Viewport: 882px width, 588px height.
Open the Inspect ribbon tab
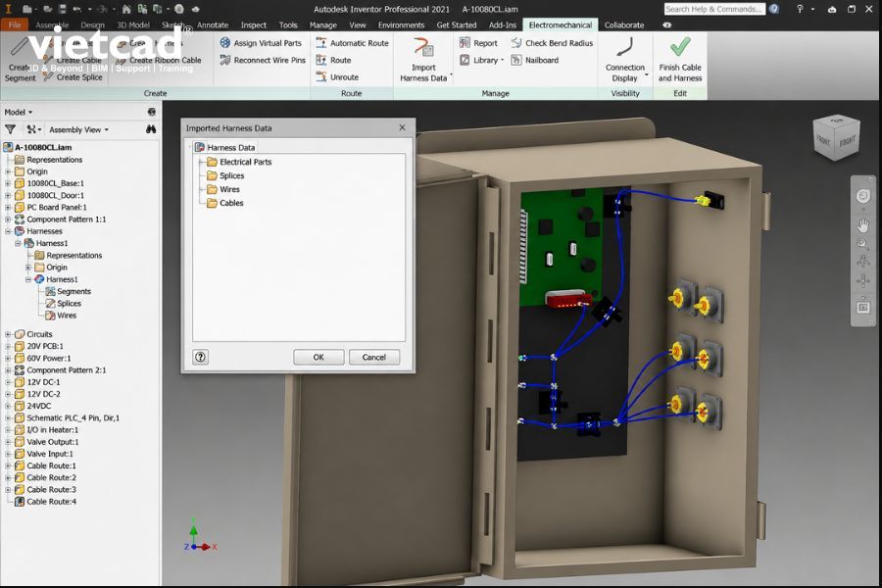(x=253, y=24)
